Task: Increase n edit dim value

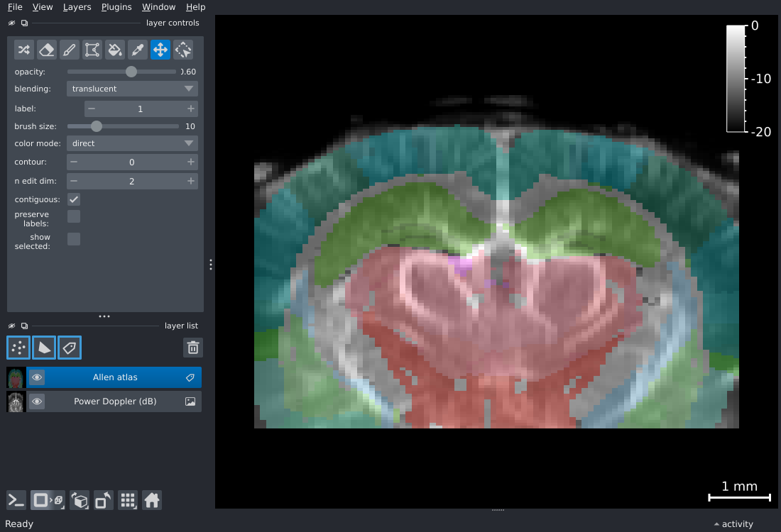Action: (191, 181)
